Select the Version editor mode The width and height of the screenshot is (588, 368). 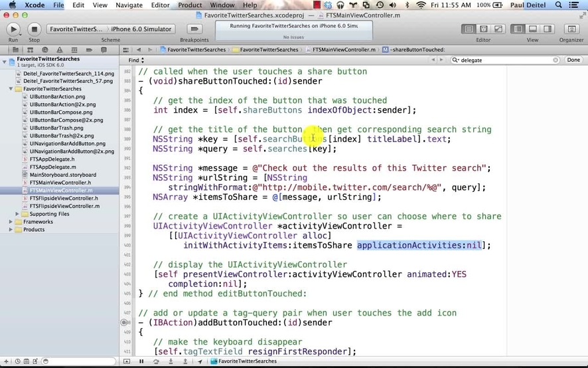[498, 29]
